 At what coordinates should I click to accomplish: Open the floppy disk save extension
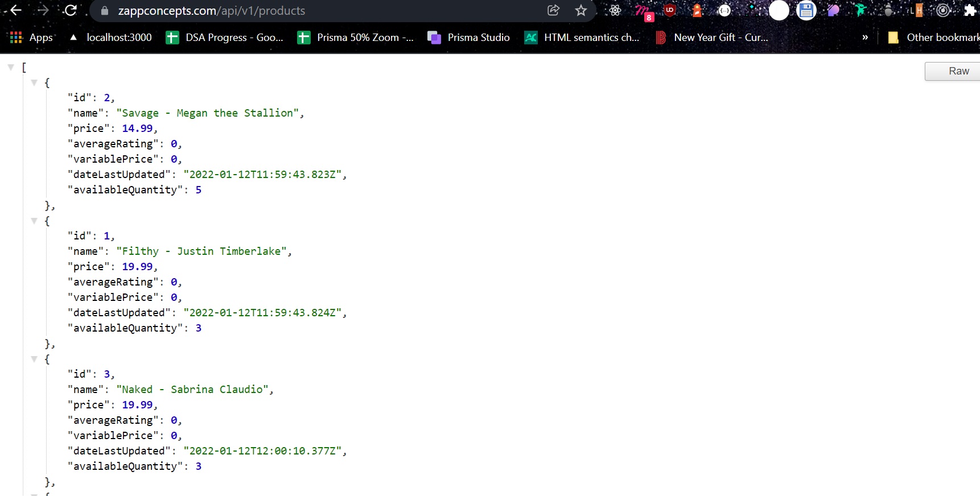(806, 10)
